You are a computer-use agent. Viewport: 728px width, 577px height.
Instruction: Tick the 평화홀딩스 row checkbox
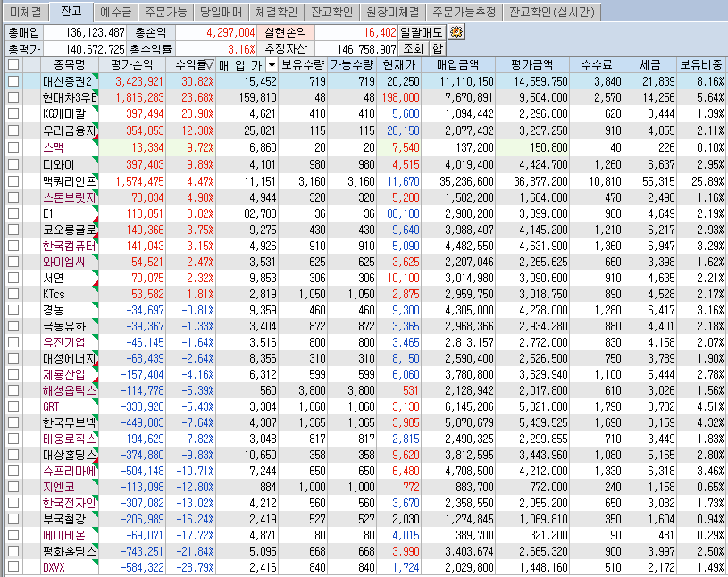tap(13, 551)
